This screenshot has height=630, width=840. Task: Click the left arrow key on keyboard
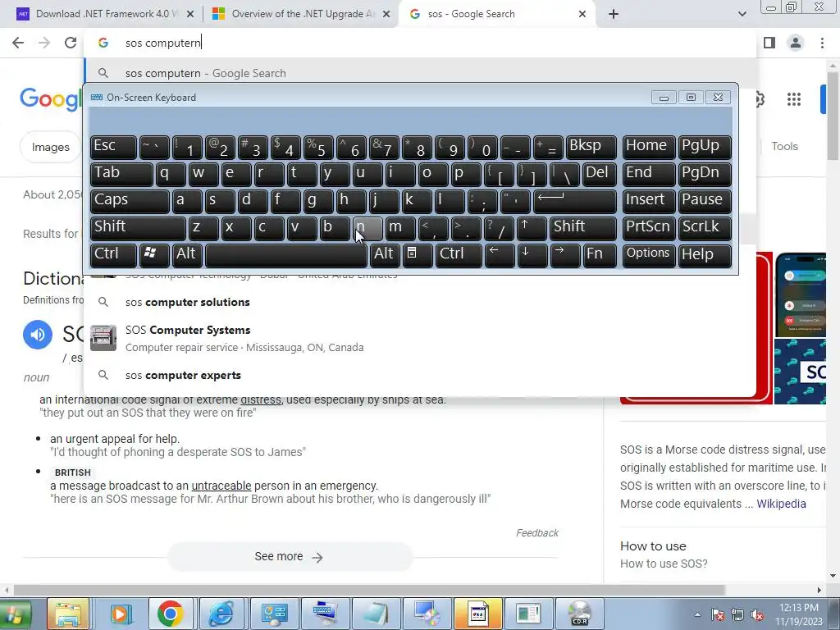[x=500, y=256]
